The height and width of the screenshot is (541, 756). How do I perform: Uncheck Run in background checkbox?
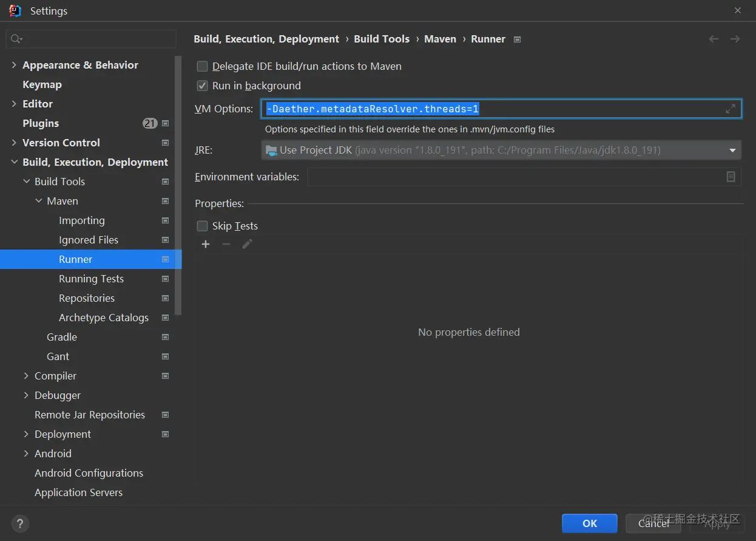coord(203,86)
